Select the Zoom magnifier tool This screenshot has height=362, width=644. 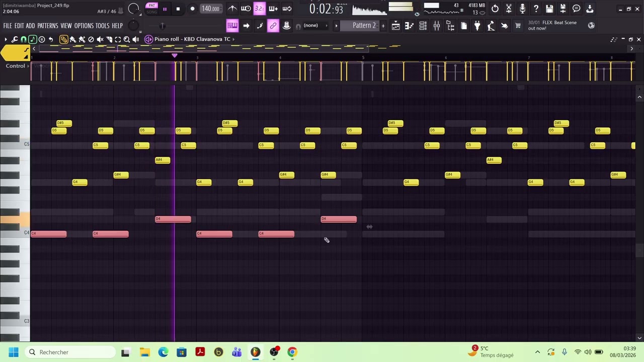tap(127, 39)
